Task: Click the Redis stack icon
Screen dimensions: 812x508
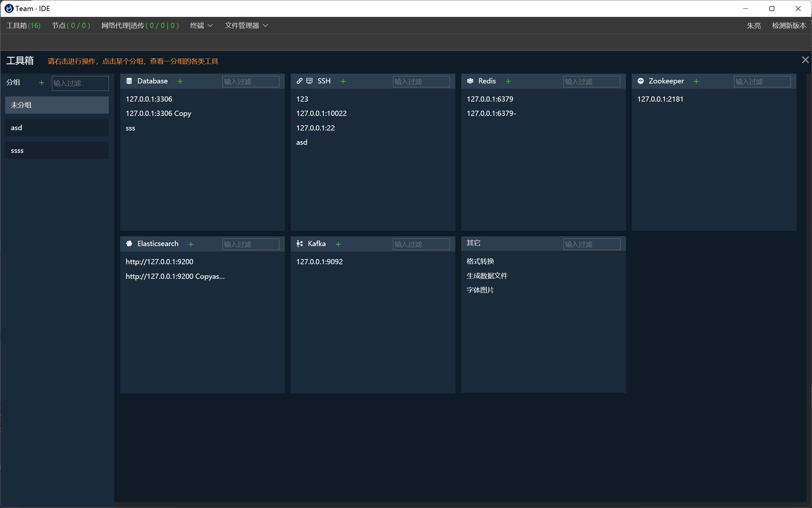Action: pos(470,81)
